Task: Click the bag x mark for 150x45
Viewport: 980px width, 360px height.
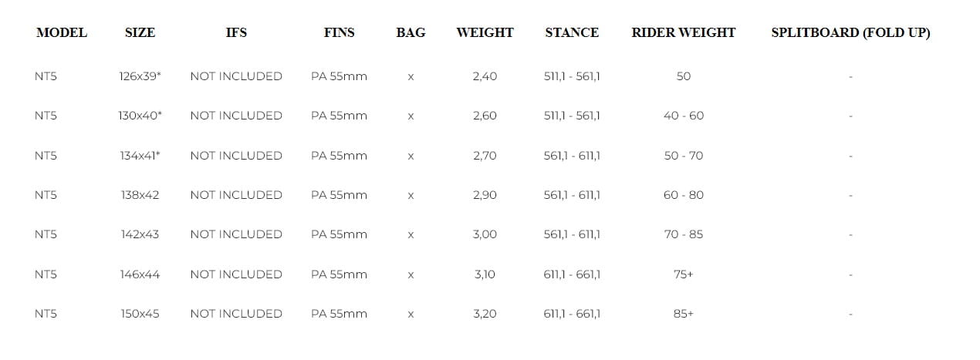Action: click(411, 314)
